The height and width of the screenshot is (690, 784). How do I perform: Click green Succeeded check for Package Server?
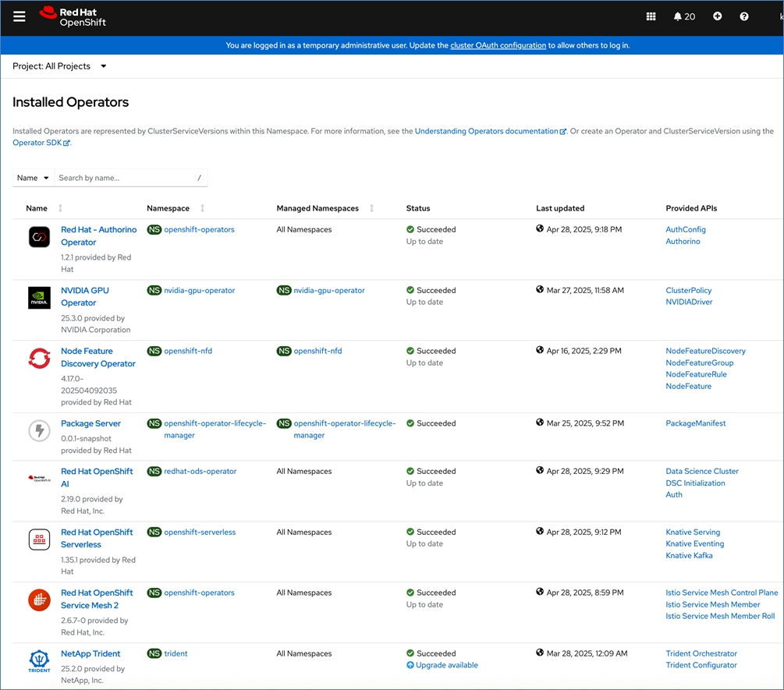[410, 423]
